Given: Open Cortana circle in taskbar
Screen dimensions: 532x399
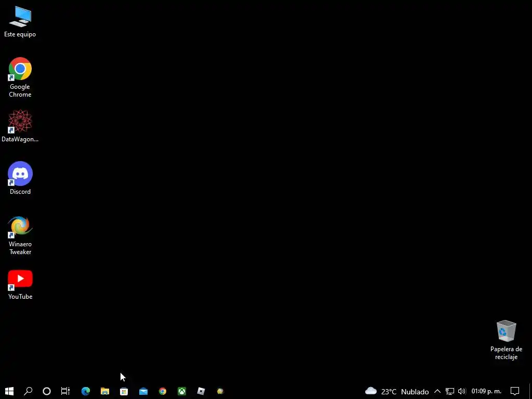Looking at the screenshot, I should [x=47, y=391].
